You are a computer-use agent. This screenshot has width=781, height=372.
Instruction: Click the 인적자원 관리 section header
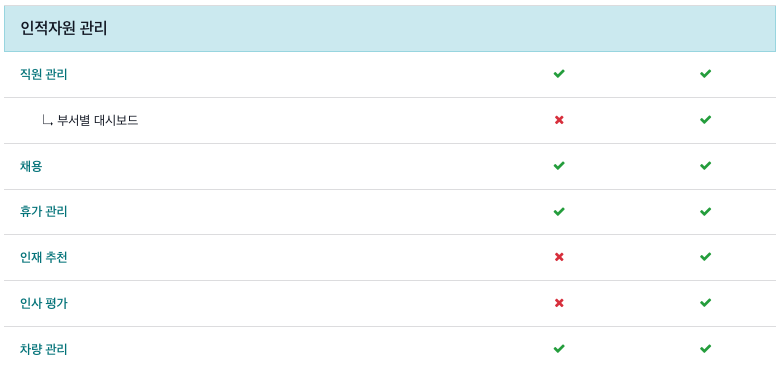coord(390,28)
